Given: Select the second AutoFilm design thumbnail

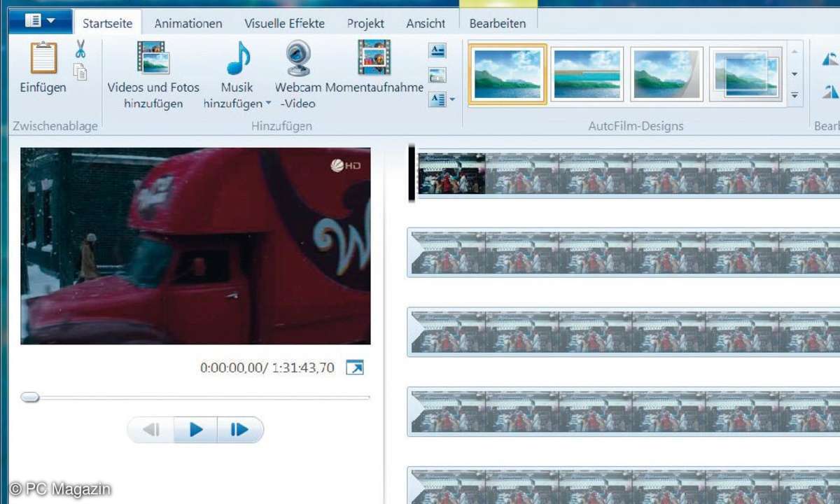Looking at the screenshot, I should pos(587,74).
